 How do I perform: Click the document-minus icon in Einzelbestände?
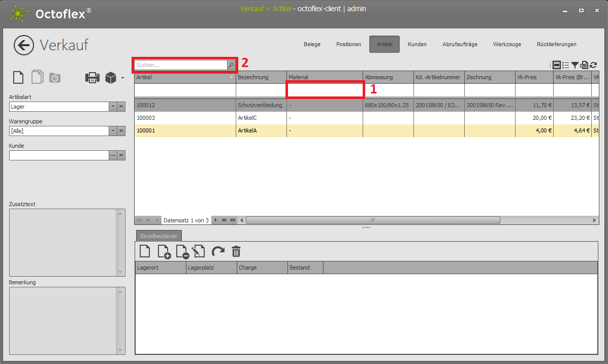[x=181, y=251]
